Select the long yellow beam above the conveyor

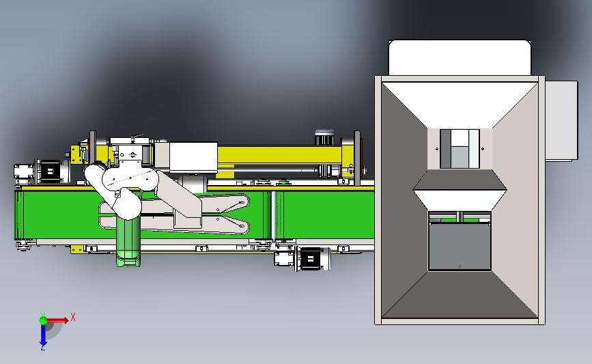[x=279, y=155]
